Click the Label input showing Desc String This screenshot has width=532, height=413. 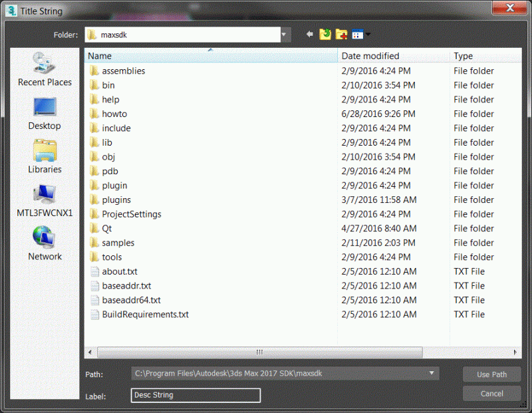(196, 395)
